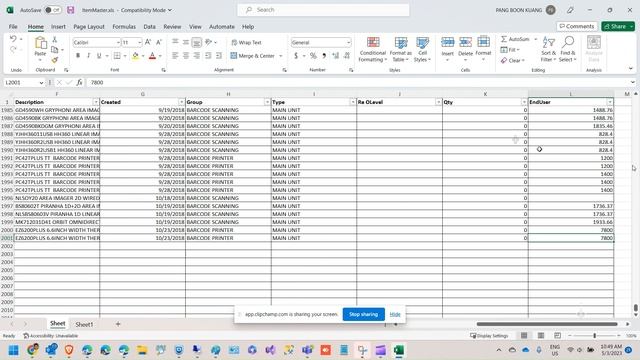The image size is (640, 360).
Task: Open File Explorer from taskbar
Action: [142, 350]
